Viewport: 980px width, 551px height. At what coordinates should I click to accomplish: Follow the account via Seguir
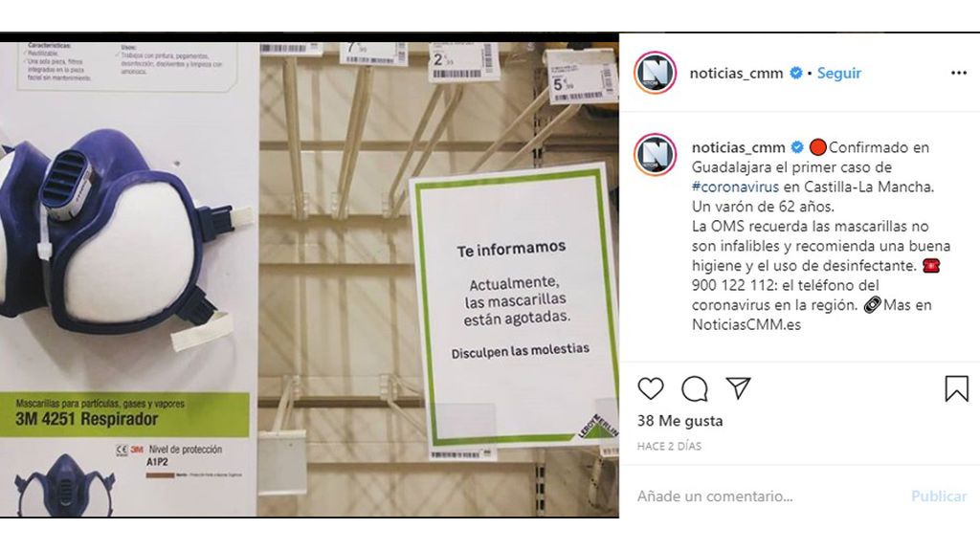tap(838, 73)
